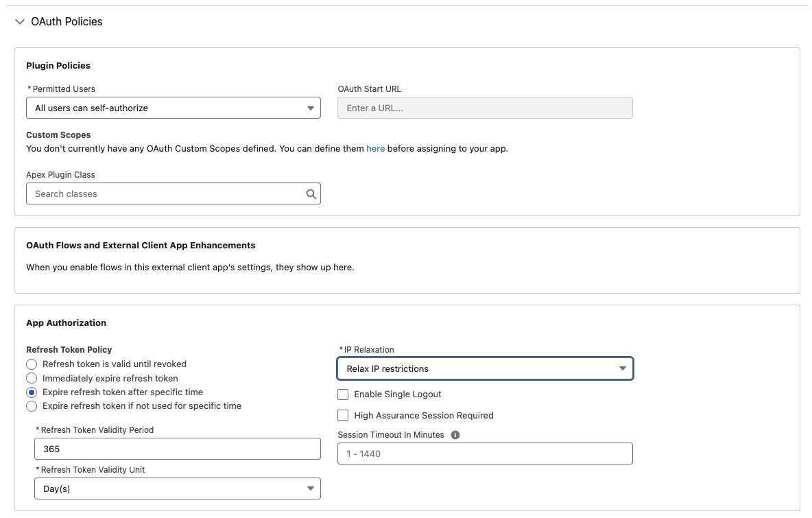
Task: Enable the Single Logout checkbox
Action: [343, 395]
